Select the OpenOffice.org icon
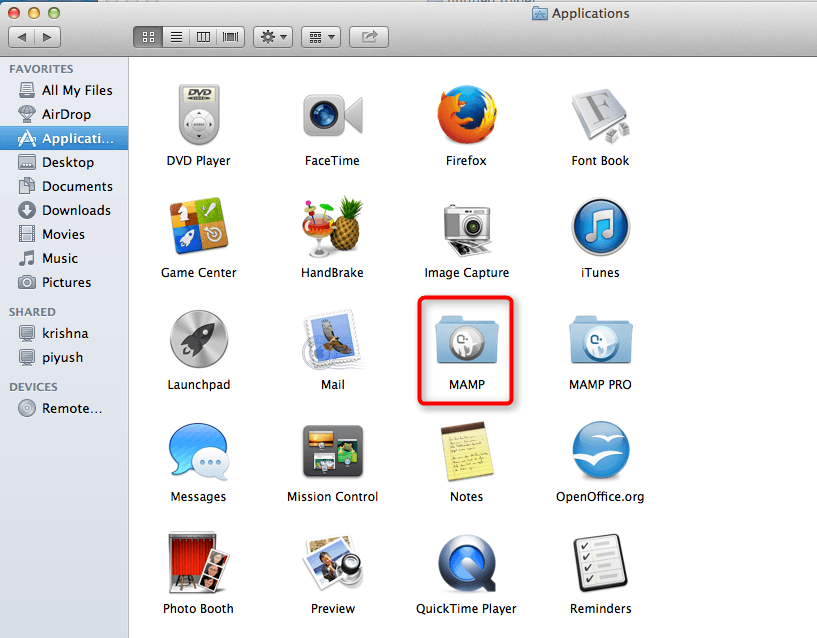Viewport: 817px width, 638px height. coord(600,450)
